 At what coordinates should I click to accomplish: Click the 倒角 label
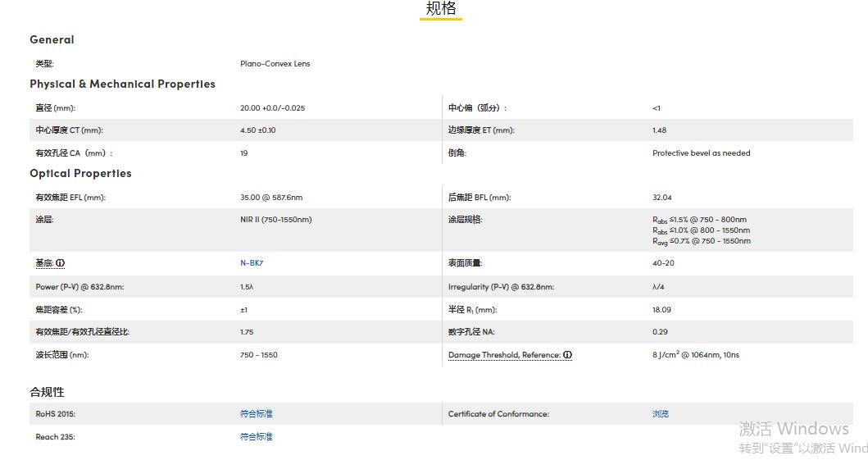pos(457,153)
